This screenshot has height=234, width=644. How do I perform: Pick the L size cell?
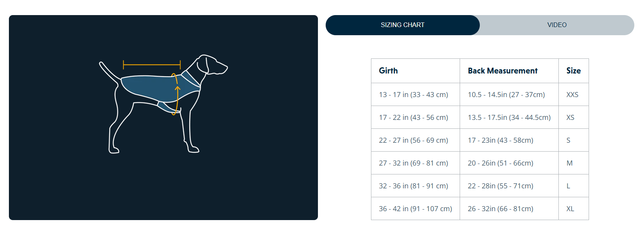568,186
